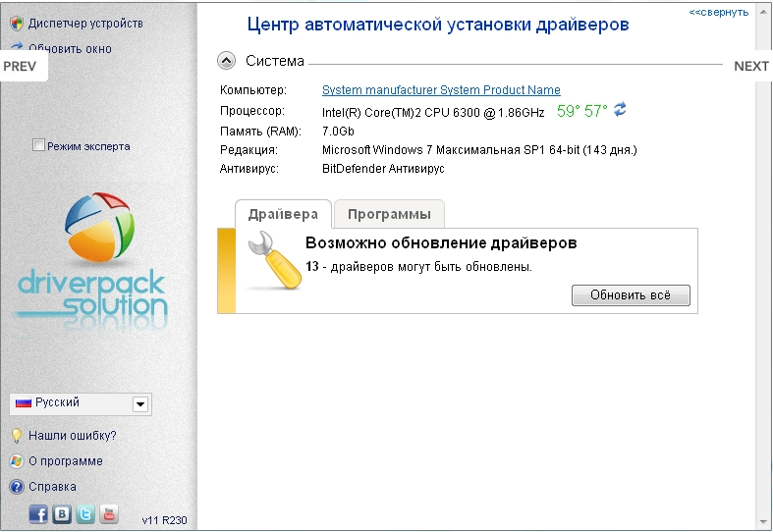Click the v11 R230 version label
The height and width of the screenshot is (532, 773).
point(164,520)
